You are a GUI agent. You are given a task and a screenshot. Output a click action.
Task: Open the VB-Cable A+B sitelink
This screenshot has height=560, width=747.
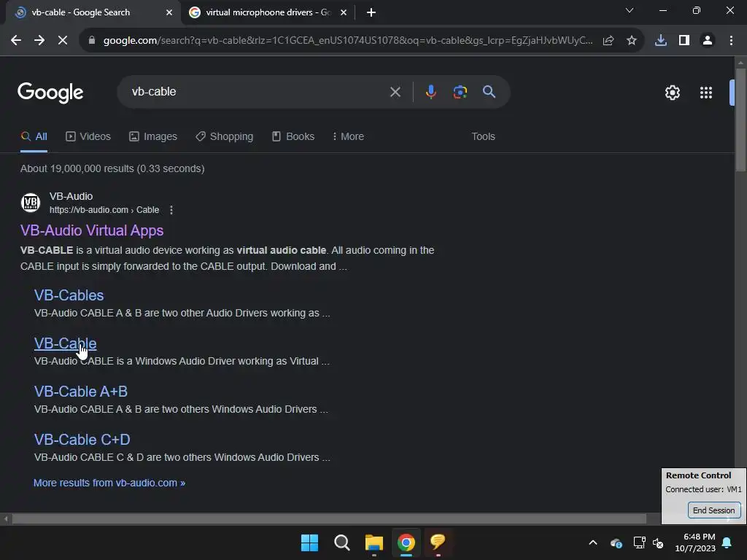[x=81, y=392]
